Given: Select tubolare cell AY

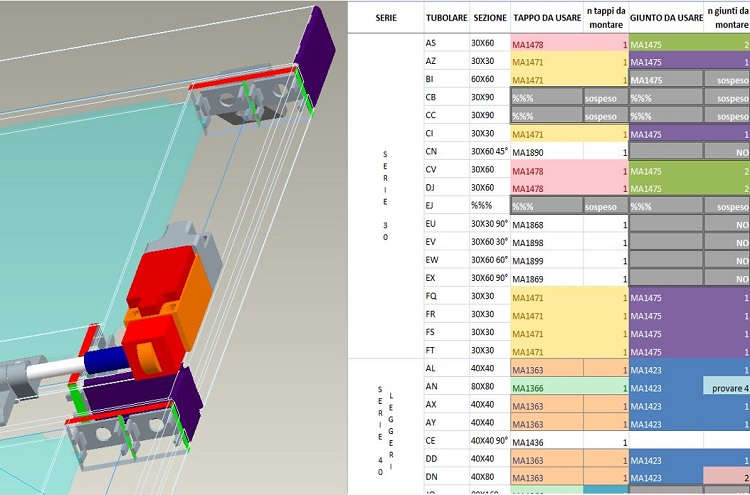Looking at the screenshot, I should pos(446,423).
